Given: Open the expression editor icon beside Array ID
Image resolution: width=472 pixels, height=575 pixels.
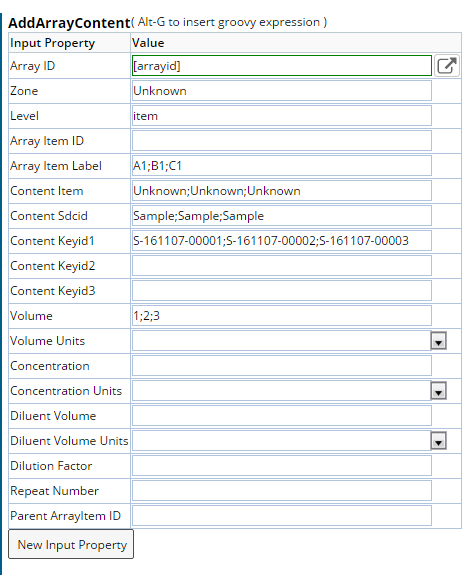Looking at the screenshot, I should [447, 66].
